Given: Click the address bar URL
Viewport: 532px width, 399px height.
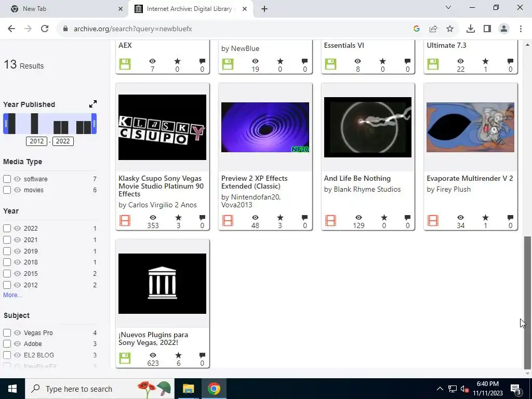Looking at the screenshot, I should tap(133, 29).
